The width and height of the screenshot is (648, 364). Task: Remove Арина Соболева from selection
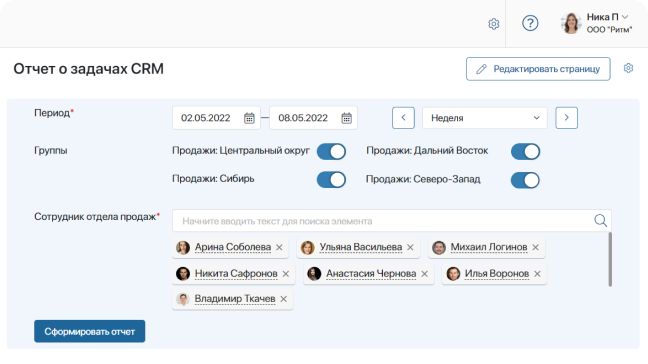279,247
